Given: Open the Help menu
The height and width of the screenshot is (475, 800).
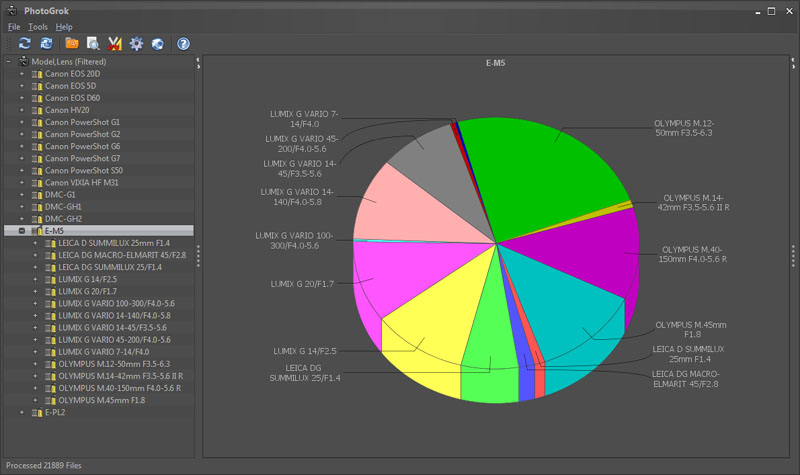Looking at the screenshot, I should pos(64,27).
